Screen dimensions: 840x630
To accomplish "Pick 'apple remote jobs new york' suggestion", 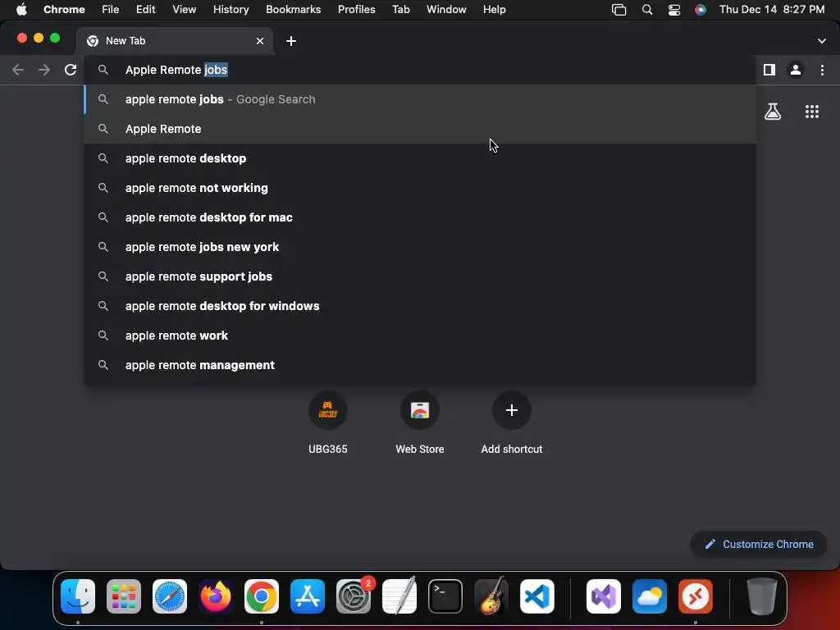I will click(420, 246).
